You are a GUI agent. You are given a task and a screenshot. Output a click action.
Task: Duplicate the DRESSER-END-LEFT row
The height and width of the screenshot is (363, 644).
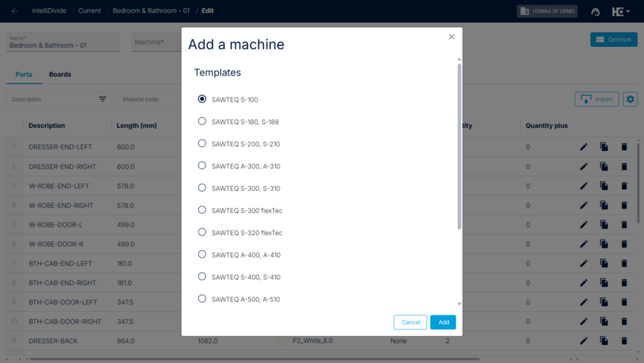click(x=604, y=147)
